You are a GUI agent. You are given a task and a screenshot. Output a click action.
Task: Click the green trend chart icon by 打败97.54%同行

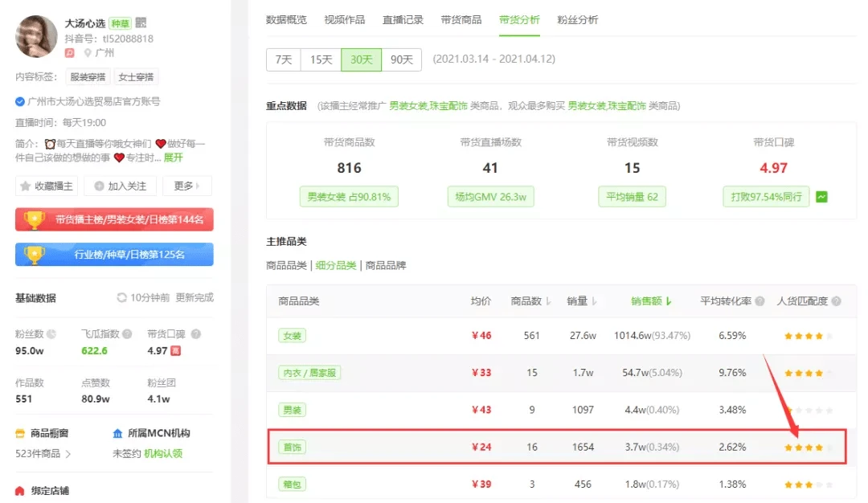pos(822,196)
